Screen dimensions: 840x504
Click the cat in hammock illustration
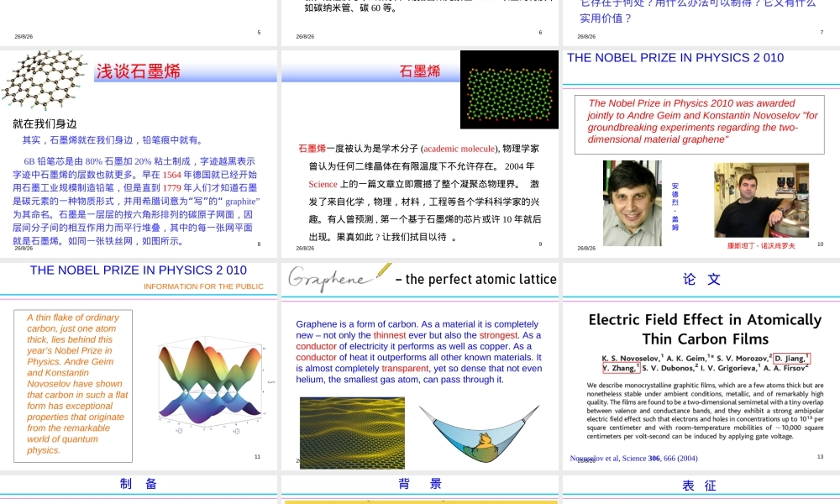[x=480, y=433]
